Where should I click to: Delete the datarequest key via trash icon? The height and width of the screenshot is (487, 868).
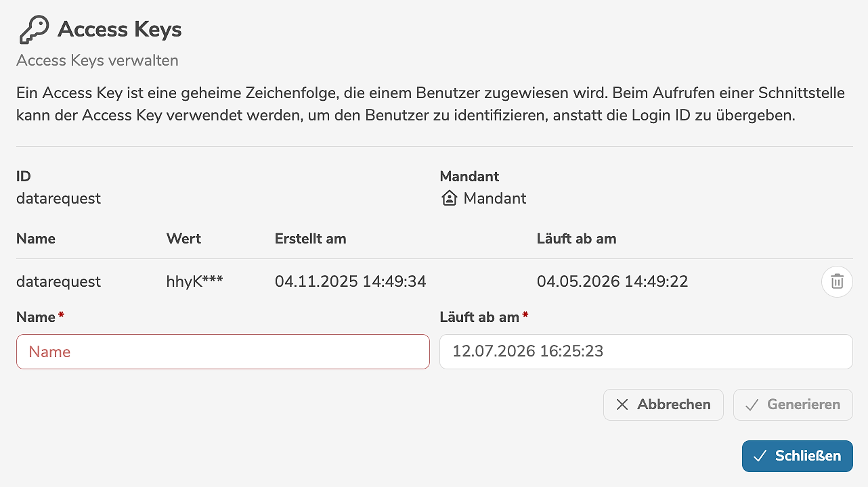(x=837, y=281)
